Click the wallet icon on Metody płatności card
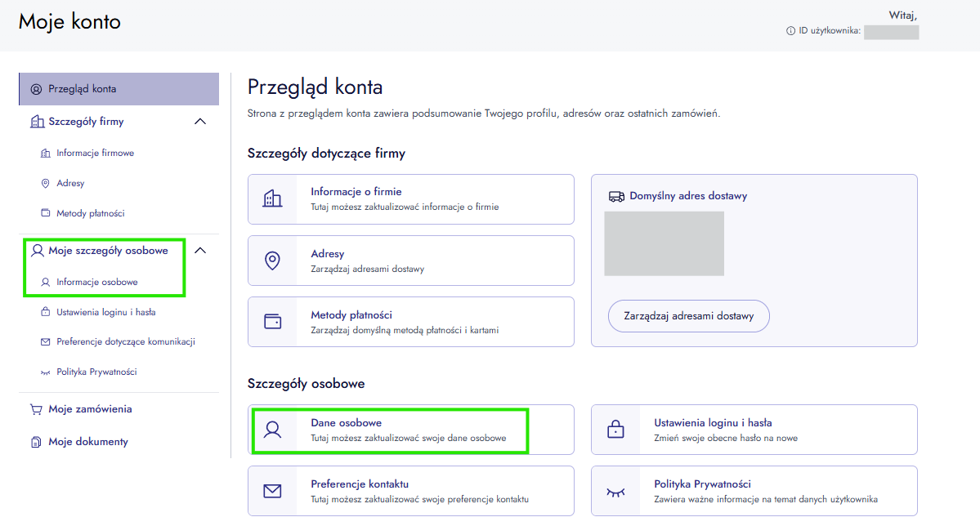The image size is (980, 526). 272,322
